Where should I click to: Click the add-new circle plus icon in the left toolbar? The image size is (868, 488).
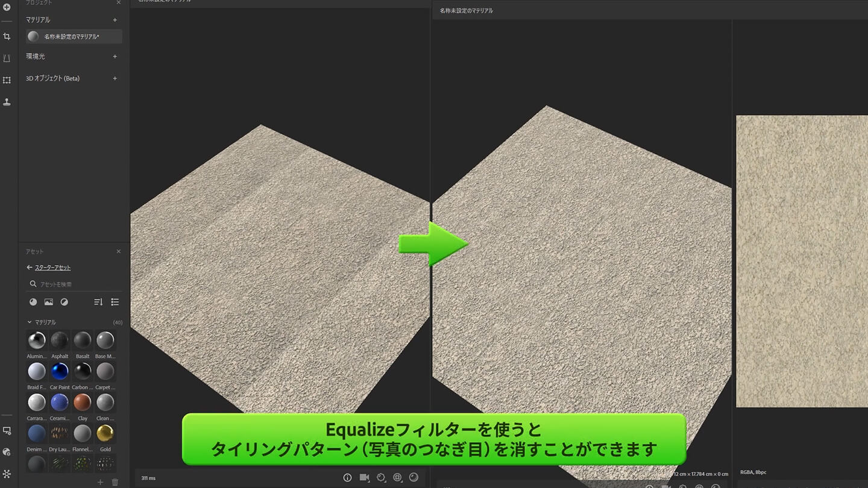(x=7, y=7)
